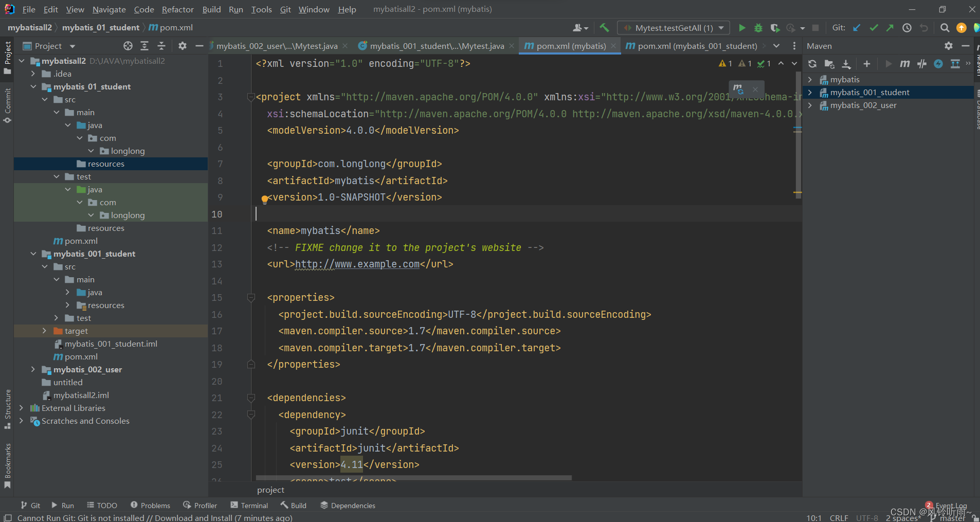Screen dimensions: 980x522
Task: Open the Refactor menu
Action: click(177, 9)
